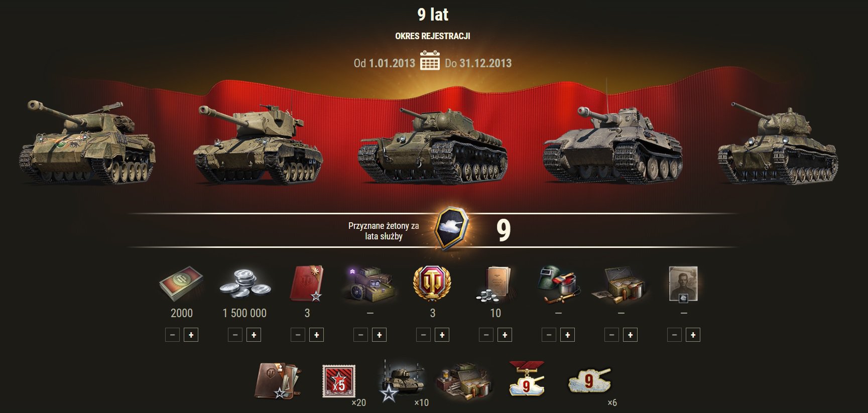Click the red x5 star bonus stamp
The width and height of the screenshot is (868, 413).
[338, 381]
